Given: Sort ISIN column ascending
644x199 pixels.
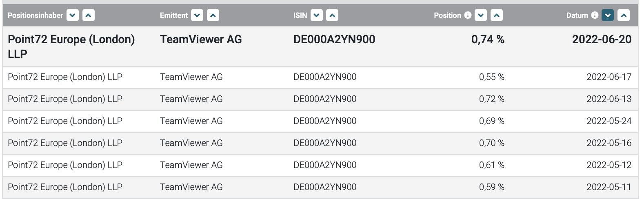Looking at the screenshot, I should 333,15.
